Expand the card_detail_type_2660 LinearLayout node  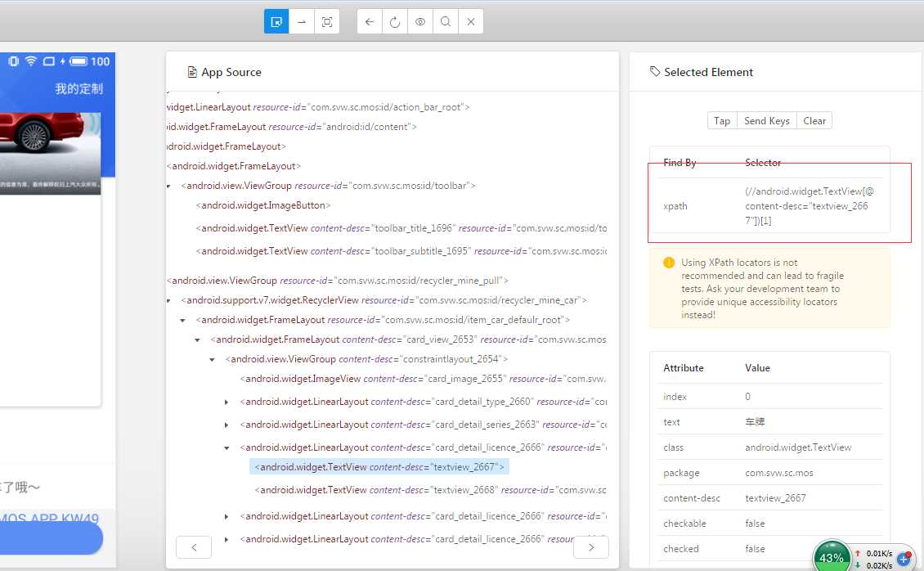(x=227, y=402)
